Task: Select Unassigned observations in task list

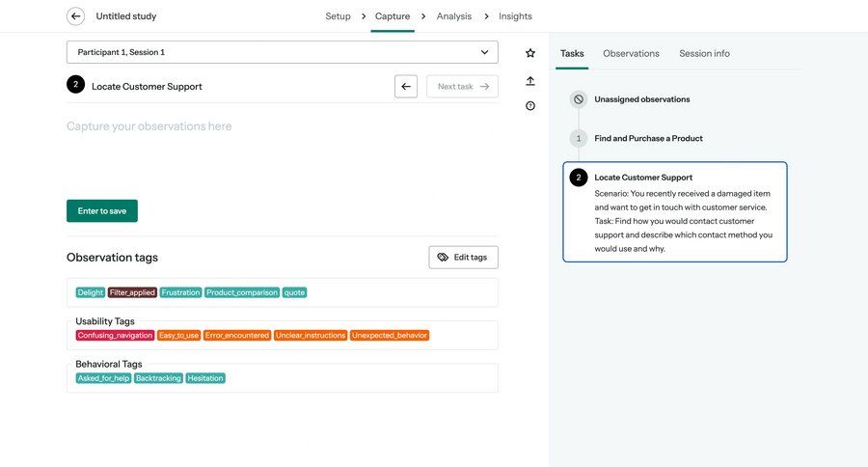Action: (x=641, y=99)
